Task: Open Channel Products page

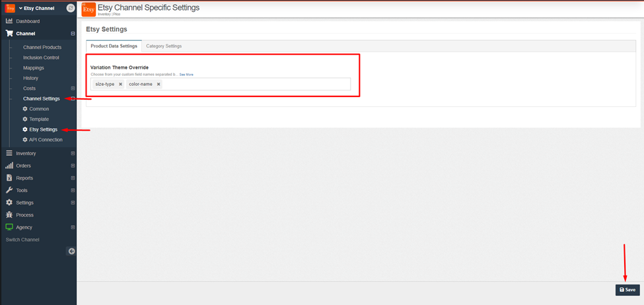Action: [42, 48]
